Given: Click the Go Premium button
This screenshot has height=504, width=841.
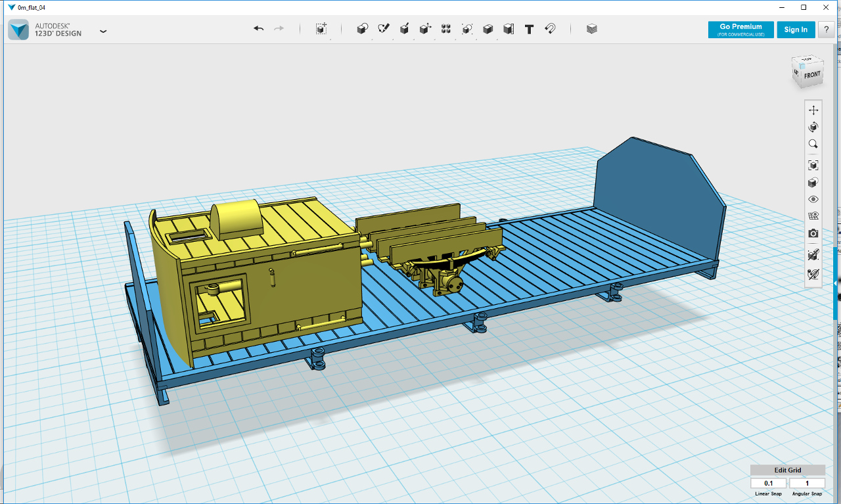Looking at the screenshot, I should click(741, 30).
